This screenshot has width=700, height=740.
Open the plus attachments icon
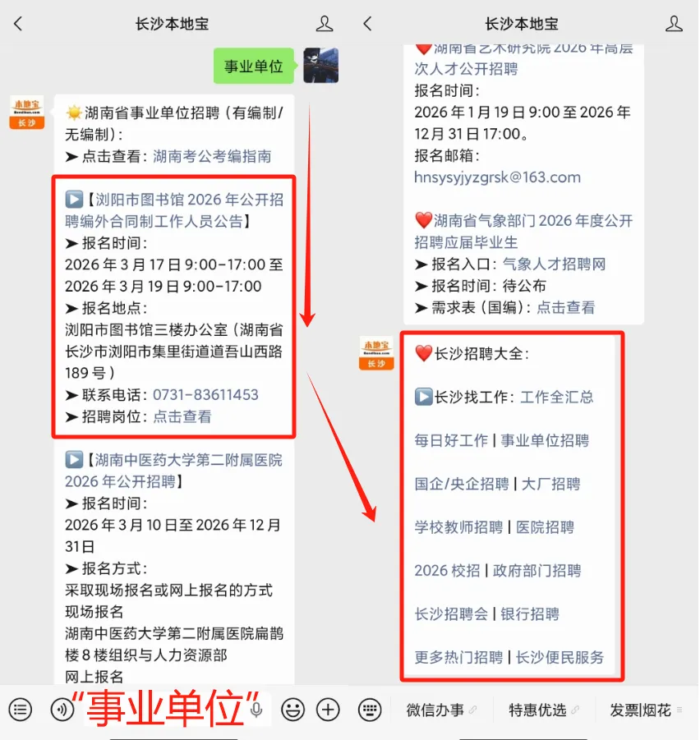[328, 710]
